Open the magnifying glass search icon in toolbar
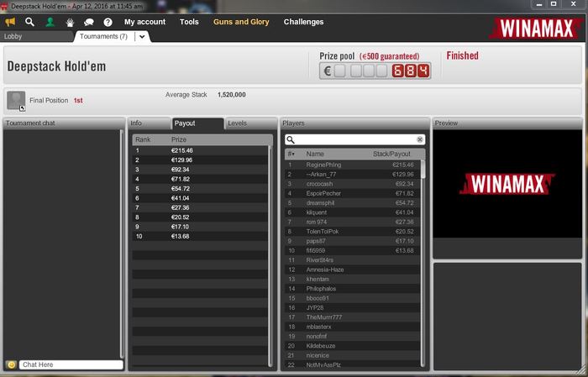The height and width of the screenshot is (377, 588). point(29,22)
